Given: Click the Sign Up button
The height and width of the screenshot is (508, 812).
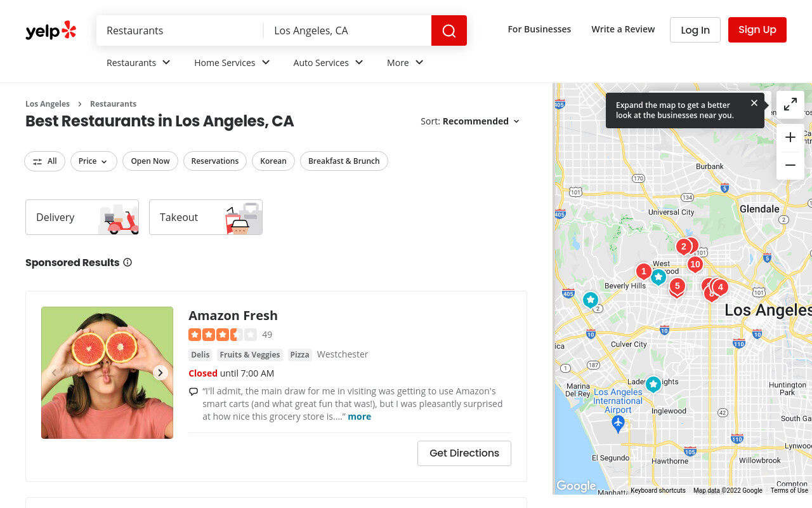Looking at the screenshot, I should pyautogui.click(x=757, y=30).
